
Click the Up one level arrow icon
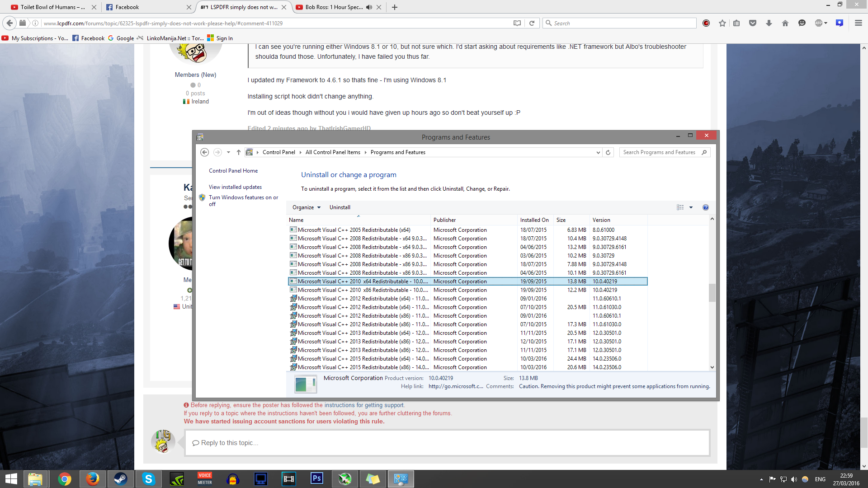coord(239,152)
